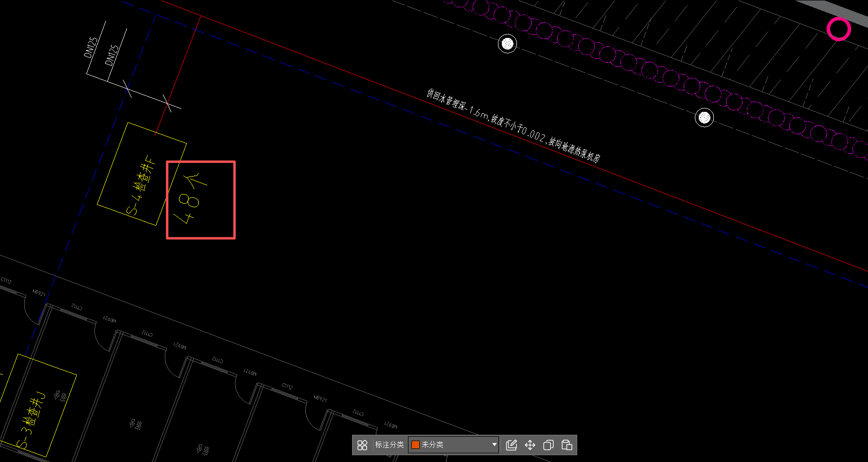Copy the annotation using the copy icon
Image resolution: width=868 pixels, height=462 pixels.
[x=549, y=445]
